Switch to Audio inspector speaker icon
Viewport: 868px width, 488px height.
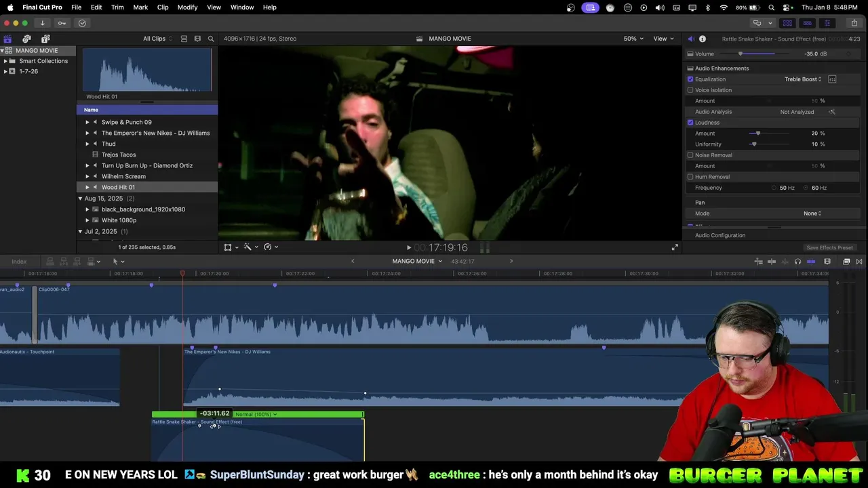pos(690,39)
